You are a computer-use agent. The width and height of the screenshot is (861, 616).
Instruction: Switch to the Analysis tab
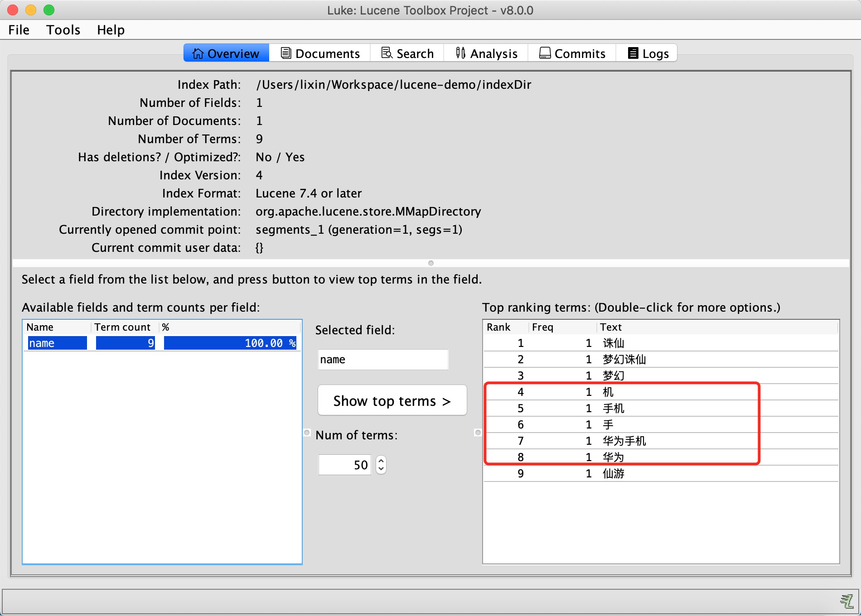(486, 53)
